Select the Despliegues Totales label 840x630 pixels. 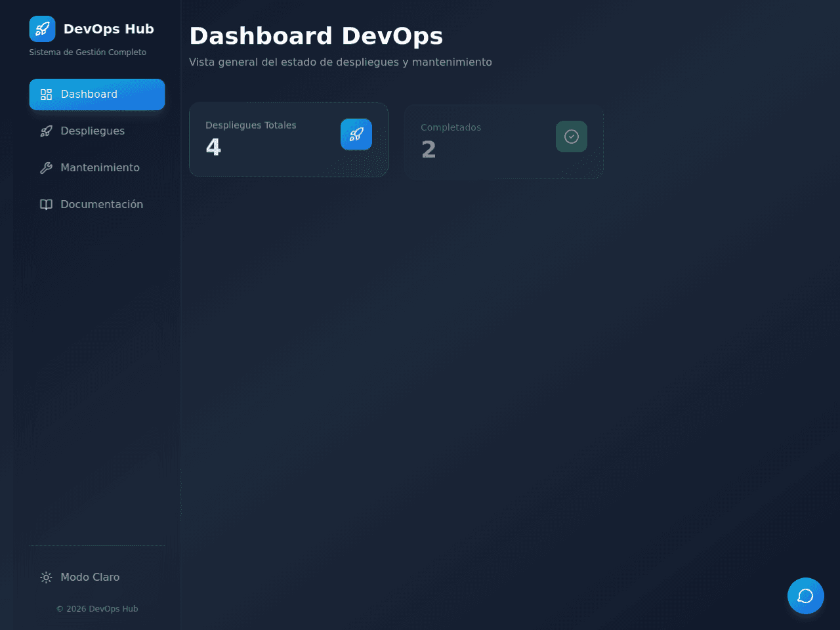[x=251, y=125]
